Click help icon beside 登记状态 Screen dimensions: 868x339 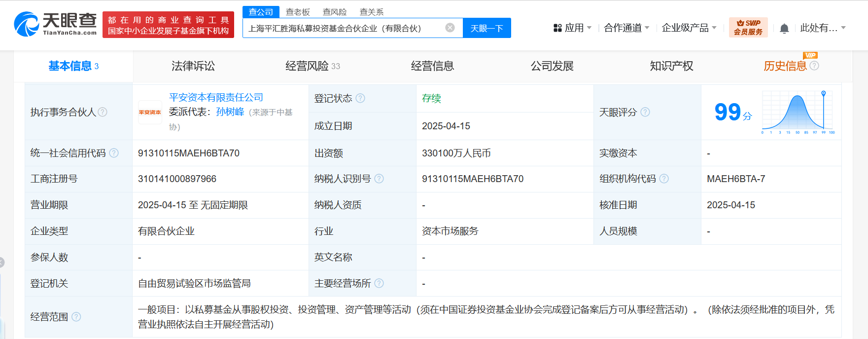tap(360, 98)
